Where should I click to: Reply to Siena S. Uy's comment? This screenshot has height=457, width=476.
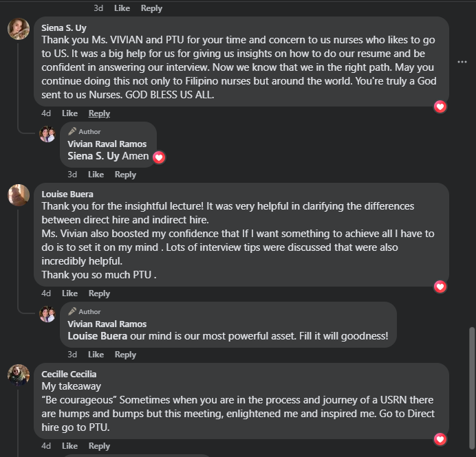(99, 113)
